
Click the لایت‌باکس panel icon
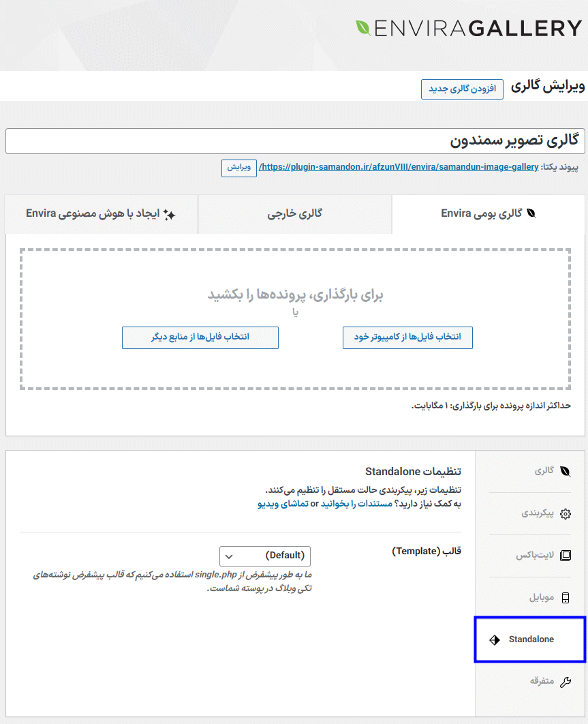[565, 556]
